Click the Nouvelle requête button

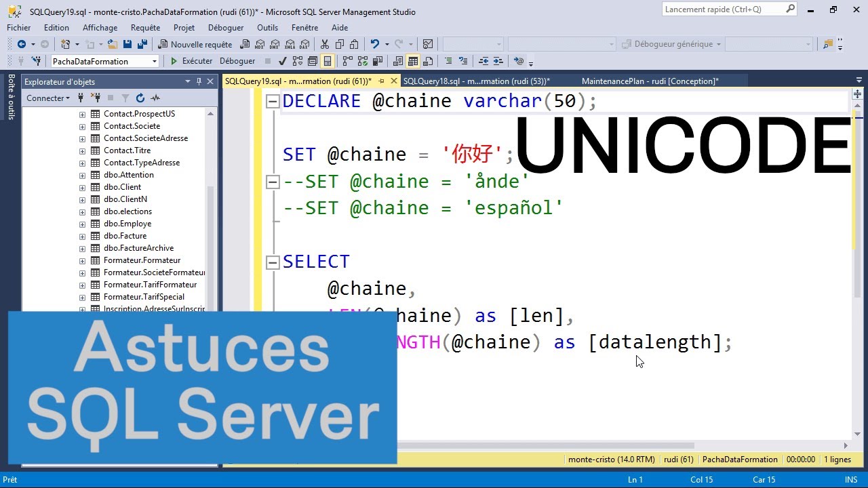pos(195,44)
